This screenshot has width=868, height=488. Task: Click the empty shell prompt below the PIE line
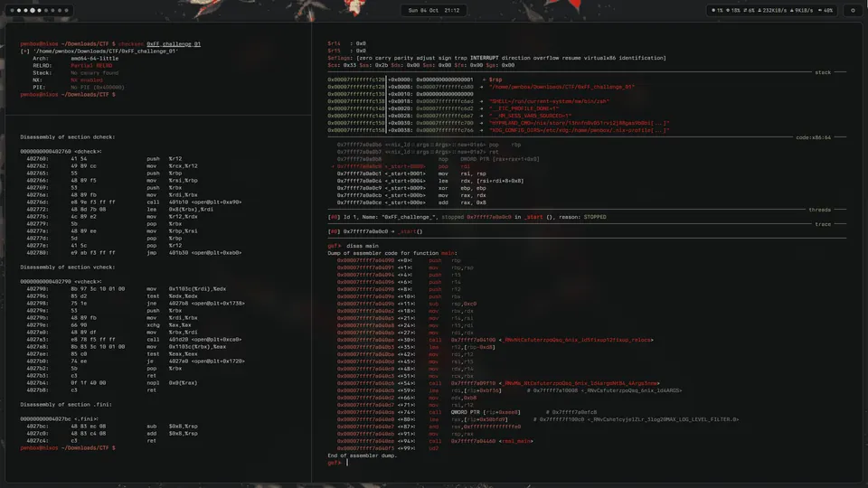pyautogui.click(x=68, y=95)
